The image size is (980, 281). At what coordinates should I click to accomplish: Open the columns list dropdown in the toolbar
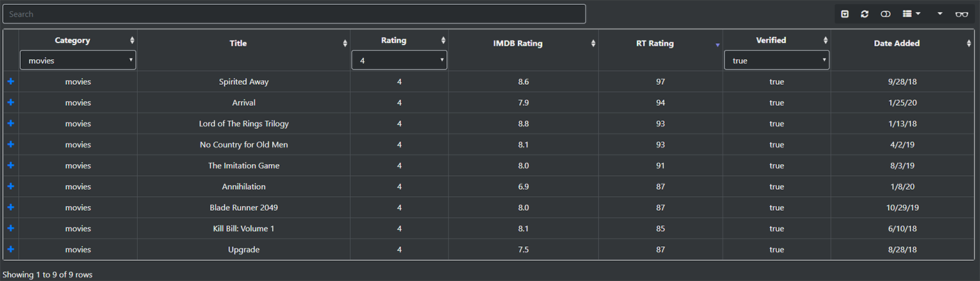point(911,14)
